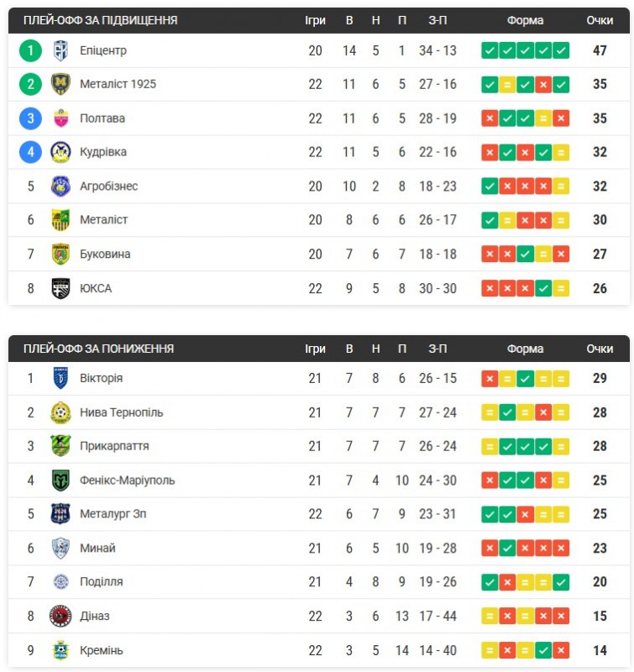Click the Діназ round club emblem
The width and height of the screenshot is (634, 672).
[60, 616]
